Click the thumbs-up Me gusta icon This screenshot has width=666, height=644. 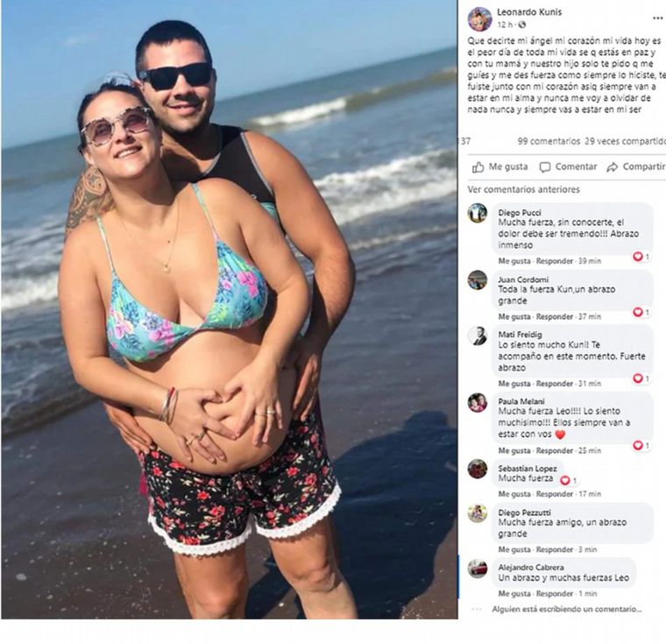pos(478,167)
